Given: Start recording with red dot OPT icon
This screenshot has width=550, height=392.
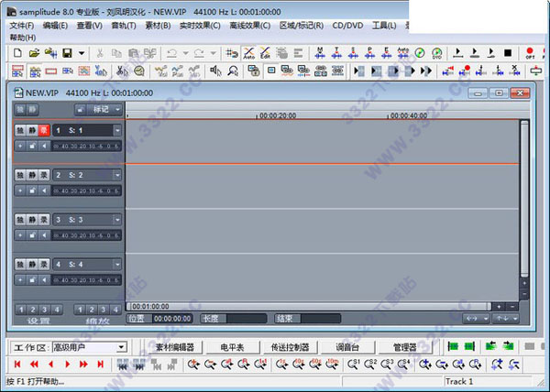Looking at the screenshot, I should click(530, 53).
